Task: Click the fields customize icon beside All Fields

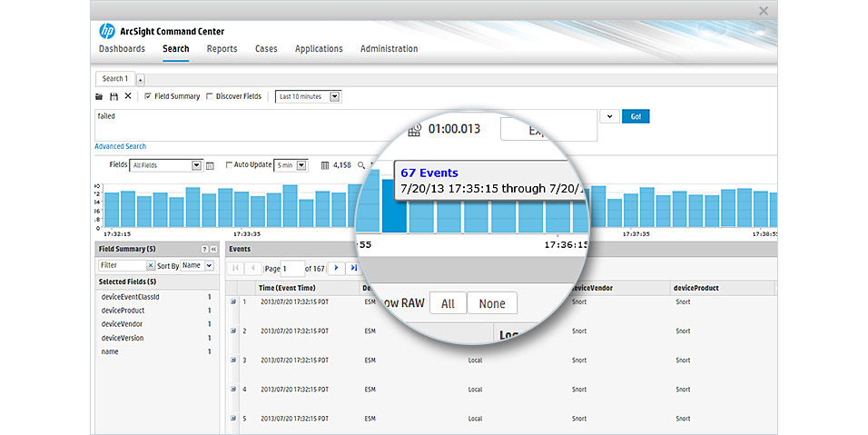Action: tap(210, 165)
